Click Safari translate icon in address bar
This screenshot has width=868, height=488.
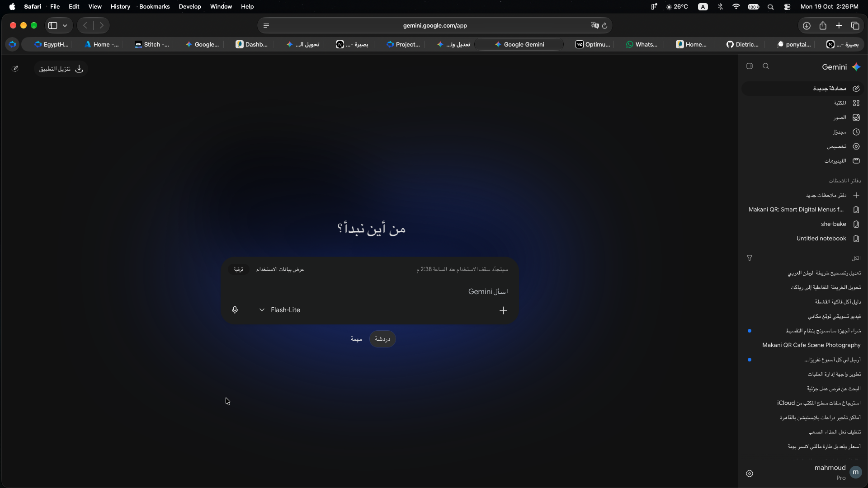[x=594, y=25]
